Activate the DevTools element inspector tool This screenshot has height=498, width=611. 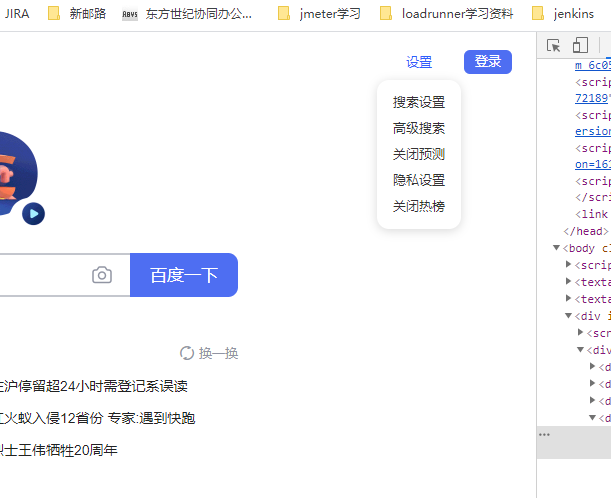click(x=553, y=45)
